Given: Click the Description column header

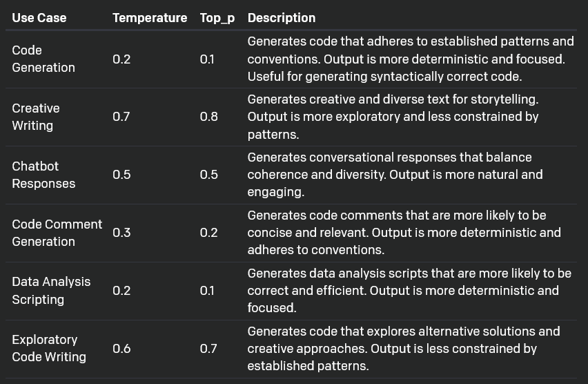Looking at the screenshot, I should coord(282,18).
